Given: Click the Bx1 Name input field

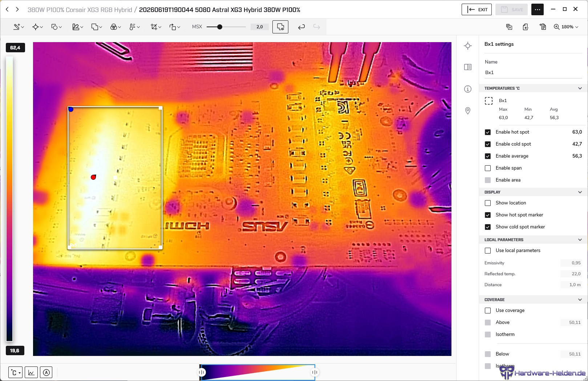Looking at the screenshot, I should point(533,73).
